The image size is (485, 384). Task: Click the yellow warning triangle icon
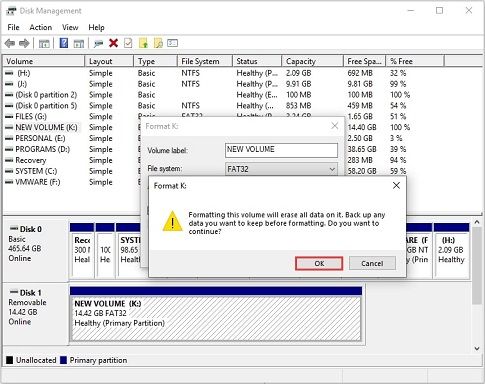tap(172, 221)
